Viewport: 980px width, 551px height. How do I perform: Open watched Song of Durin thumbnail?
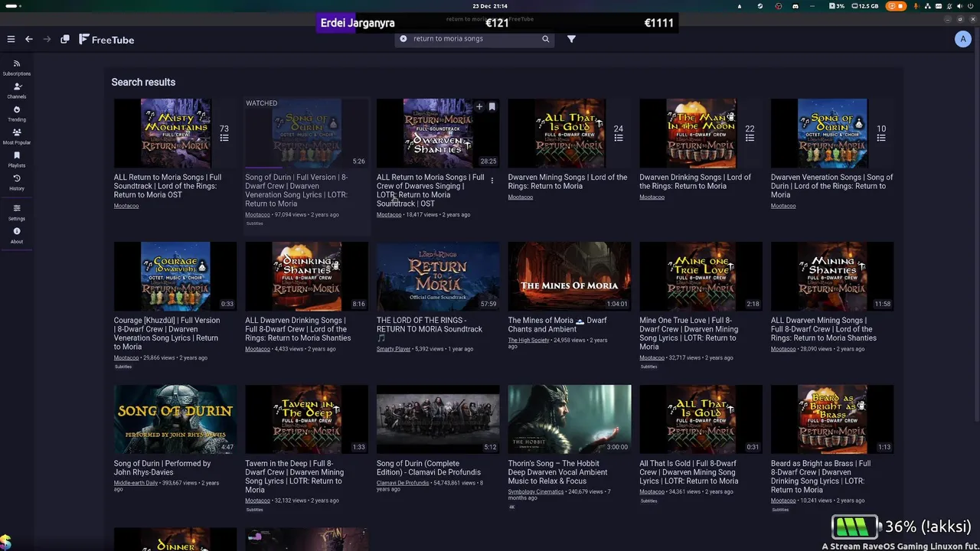click(x=306, y=133)
